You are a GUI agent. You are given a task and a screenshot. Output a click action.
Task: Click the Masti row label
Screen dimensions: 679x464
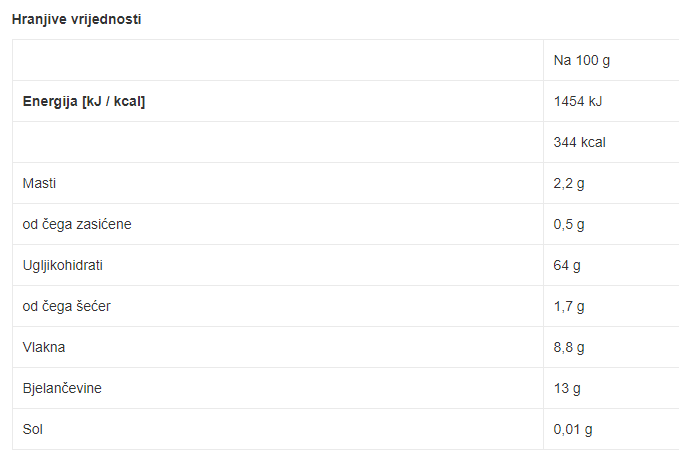[x=39, y=184]
